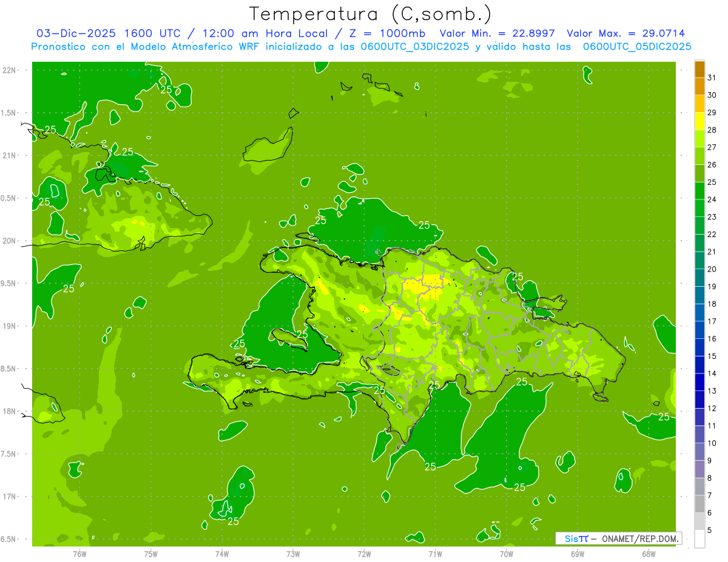The width and height of the screenshot is (728, 562).
Task: Click the "6.5N" latitude tick label
Action: [9, 539]
